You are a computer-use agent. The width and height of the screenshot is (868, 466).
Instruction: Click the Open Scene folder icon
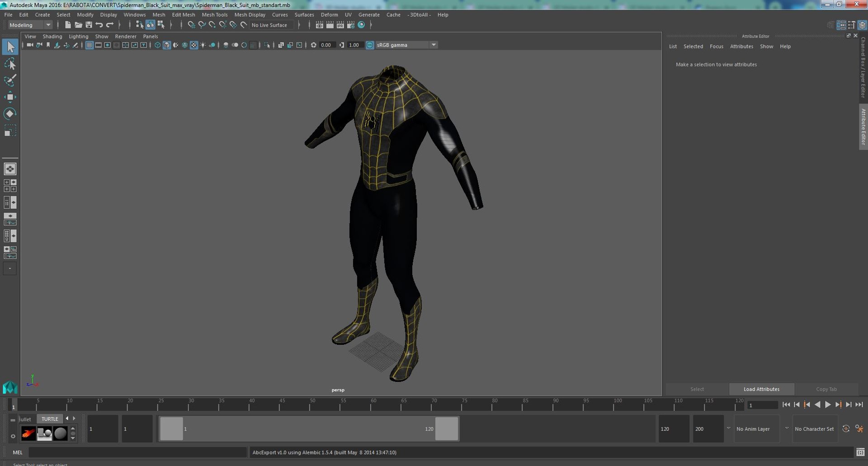(78, 25)
